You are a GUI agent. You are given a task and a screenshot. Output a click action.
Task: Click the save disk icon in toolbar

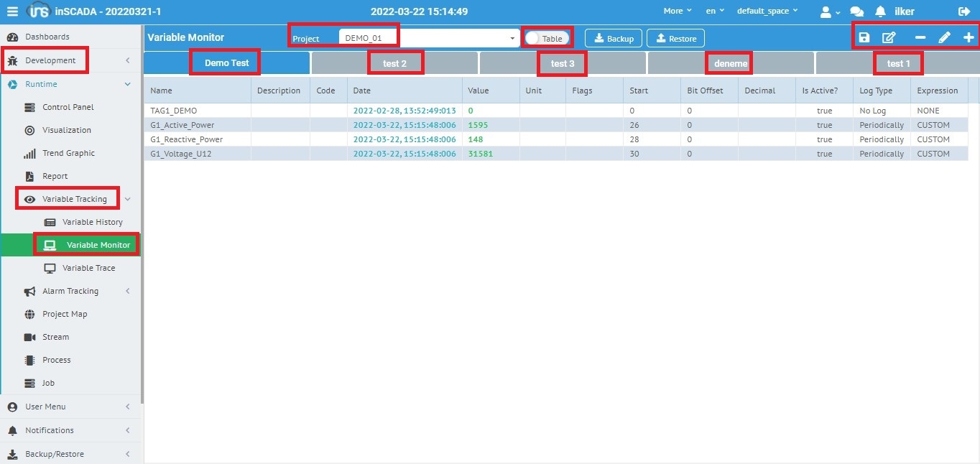[x=864, y=38]
